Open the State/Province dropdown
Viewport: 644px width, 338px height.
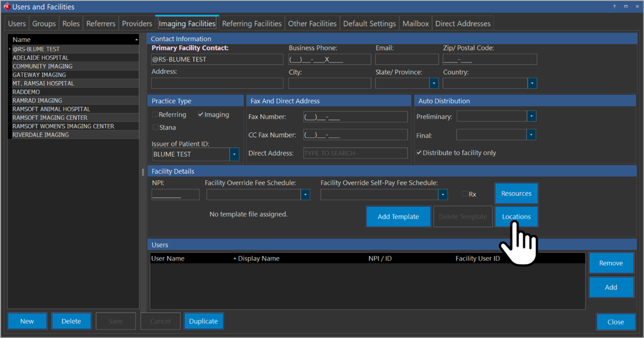434,83
